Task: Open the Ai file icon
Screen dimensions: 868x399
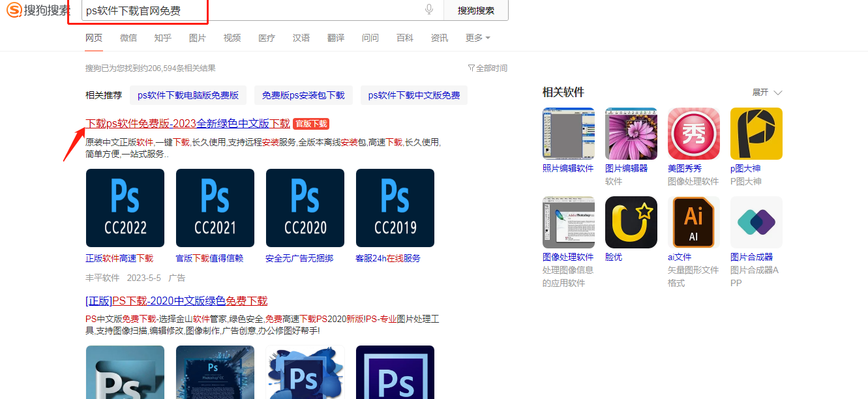Action: (694, 222)
